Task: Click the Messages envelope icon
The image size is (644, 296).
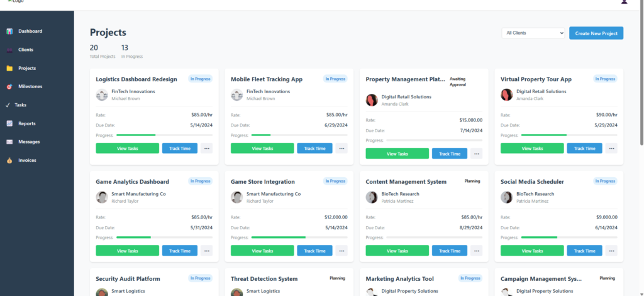Action: pyautogui.click(x=9, y=142)
